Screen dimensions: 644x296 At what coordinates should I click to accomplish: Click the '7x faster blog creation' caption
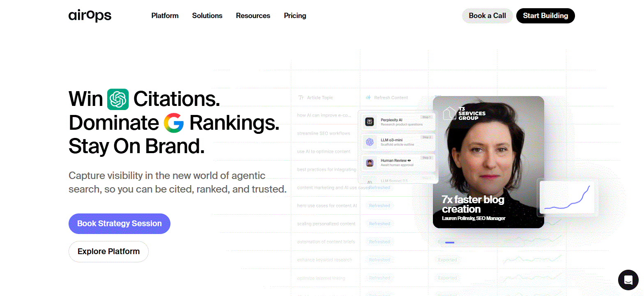point(473,204)
